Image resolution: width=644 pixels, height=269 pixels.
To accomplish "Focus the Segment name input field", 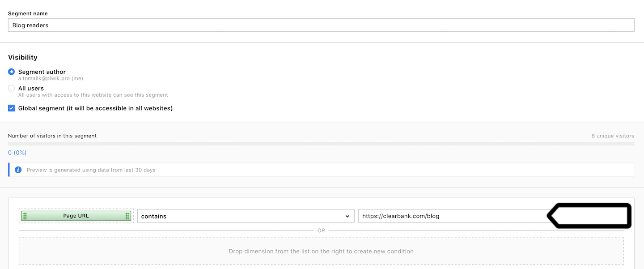I will tap(321, 25).
